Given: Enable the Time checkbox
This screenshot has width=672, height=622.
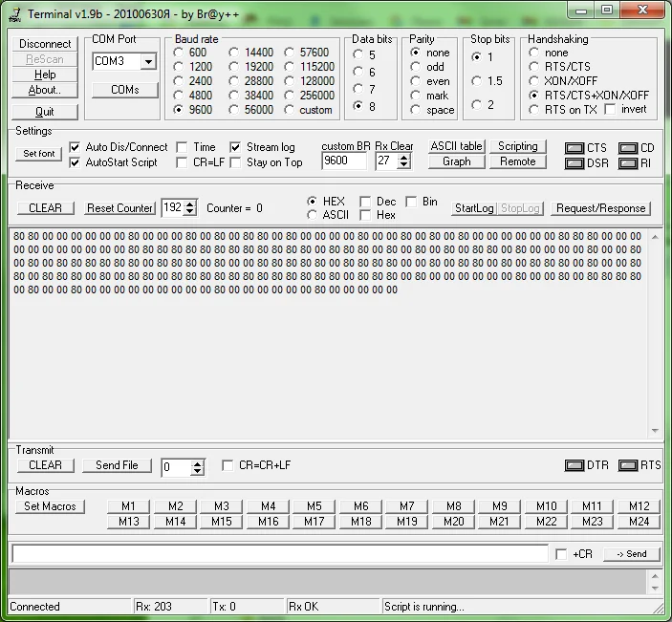Looking at the screenshot, I should click(x=182, y=147).
